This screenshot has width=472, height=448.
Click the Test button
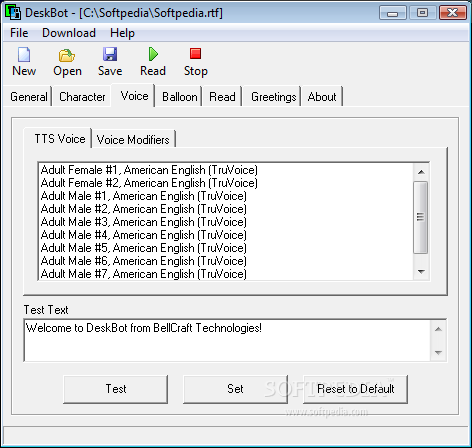point(116,389)
